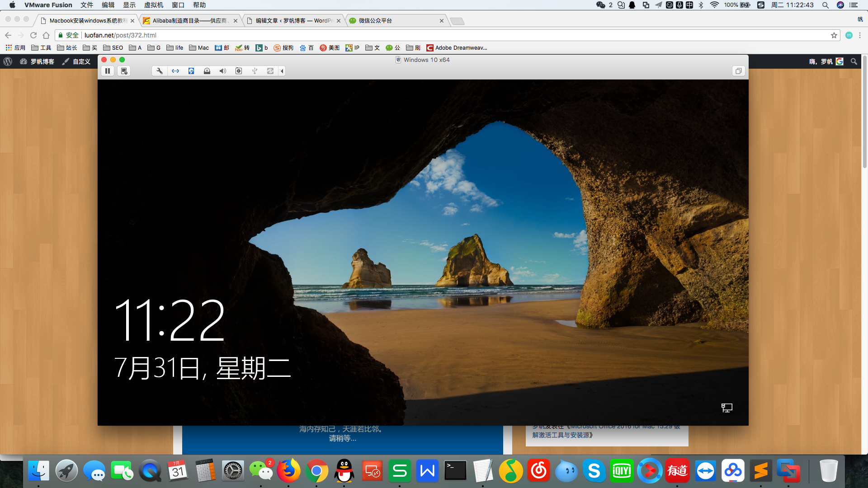This screenshot has width=868, height=488.
Task: Expand the life bookmark folder
Action: pos(175,48)
